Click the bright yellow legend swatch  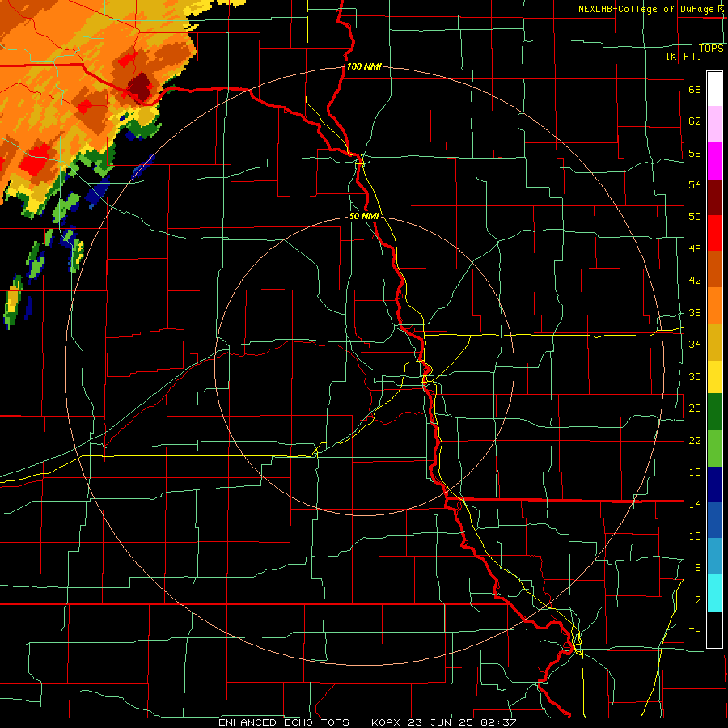click(x=714, y=376)
